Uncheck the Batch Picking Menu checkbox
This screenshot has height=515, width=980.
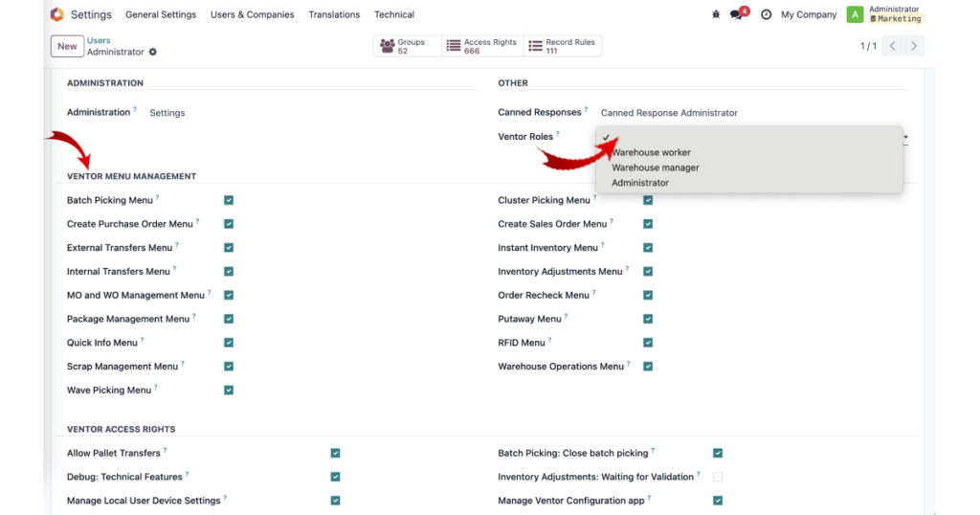coord(229,200)
